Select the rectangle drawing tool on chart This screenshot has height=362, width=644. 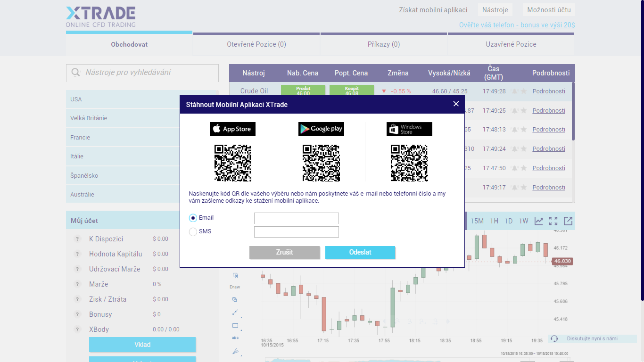coord(235,325)
